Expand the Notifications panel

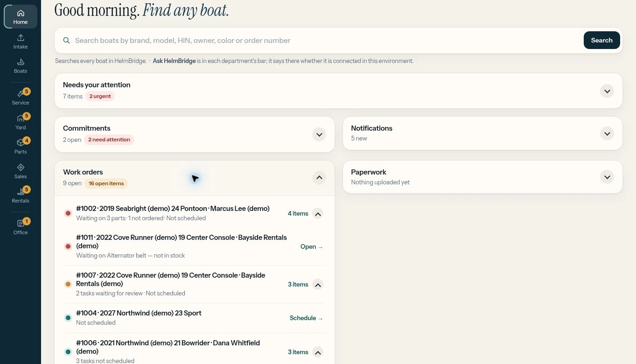(x=607, y=134)
